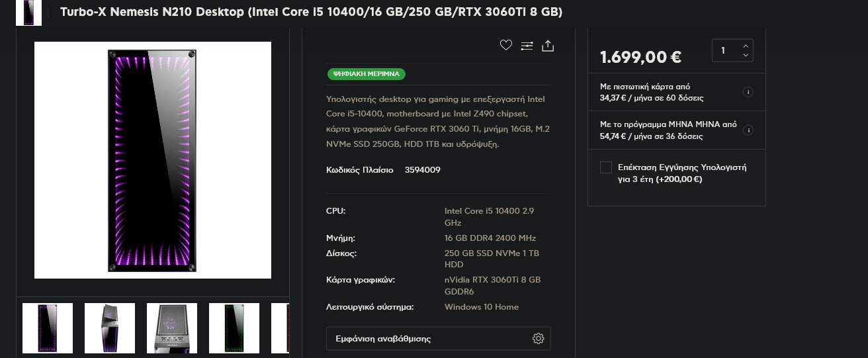Screen dimensions: 868x358
Task: Select third thumbnail showing case top view
Action: [x=172, y=328]
